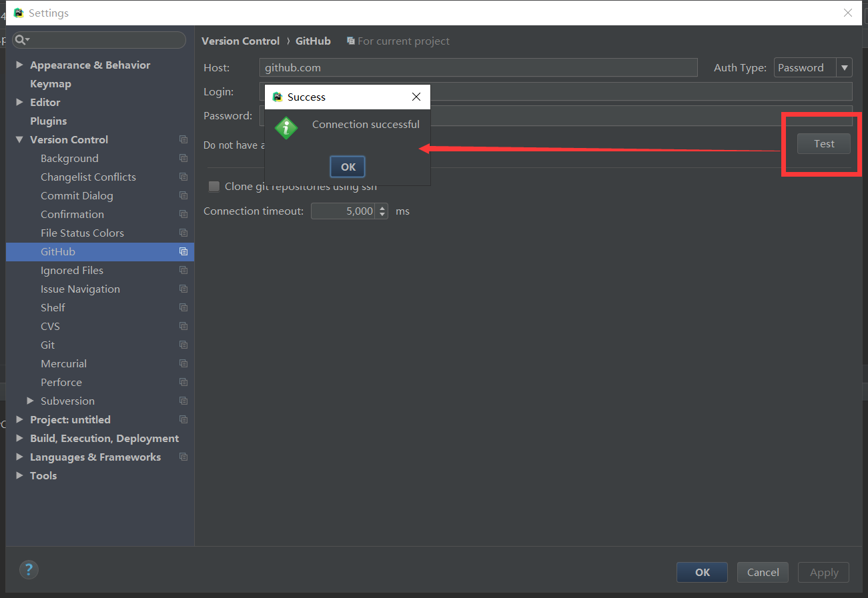The image size is (868, 598).
Task: Click the per-project icon beside Mercurial
Action: click(183, 363)
